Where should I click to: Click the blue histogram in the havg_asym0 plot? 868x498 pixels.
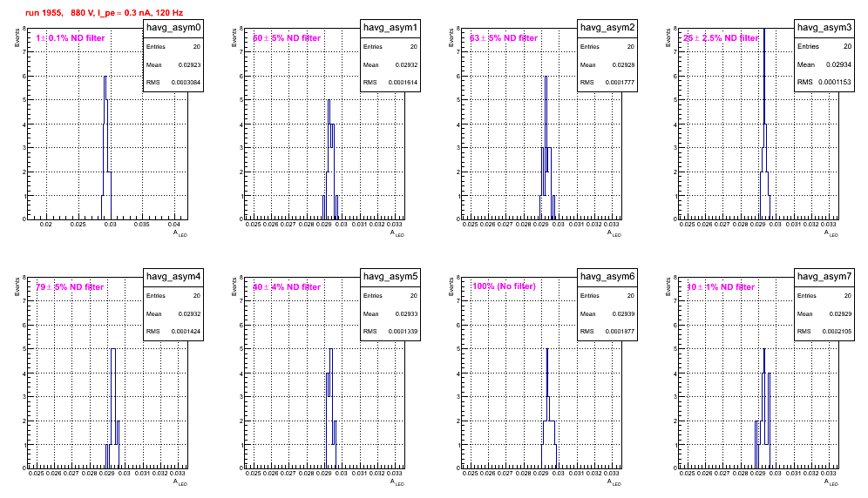pyautogui.click(x=106, y=147)
